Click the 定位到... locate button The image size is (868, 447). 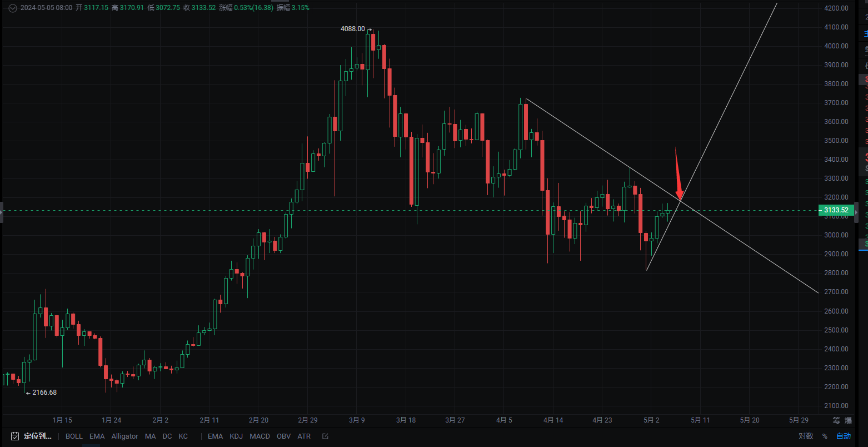(37, 436)
